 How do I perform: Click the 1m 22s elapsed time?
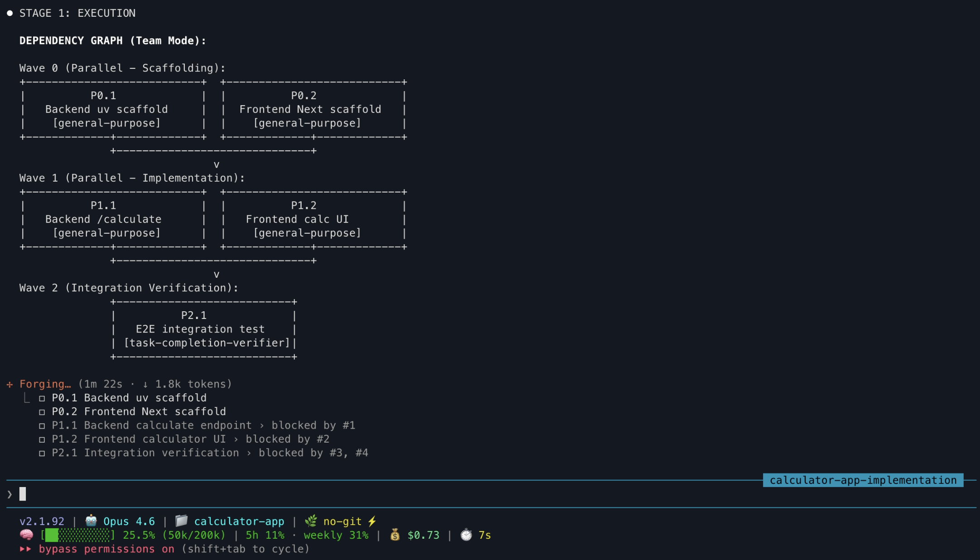coord(103,384)
